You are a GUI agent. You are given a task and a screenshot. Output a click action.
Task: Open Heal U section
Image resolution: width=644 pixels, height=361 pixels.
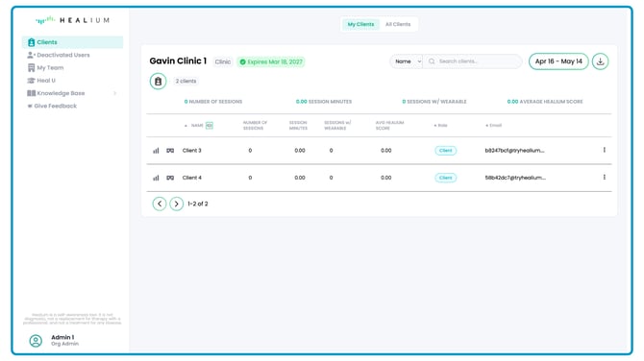41,81
